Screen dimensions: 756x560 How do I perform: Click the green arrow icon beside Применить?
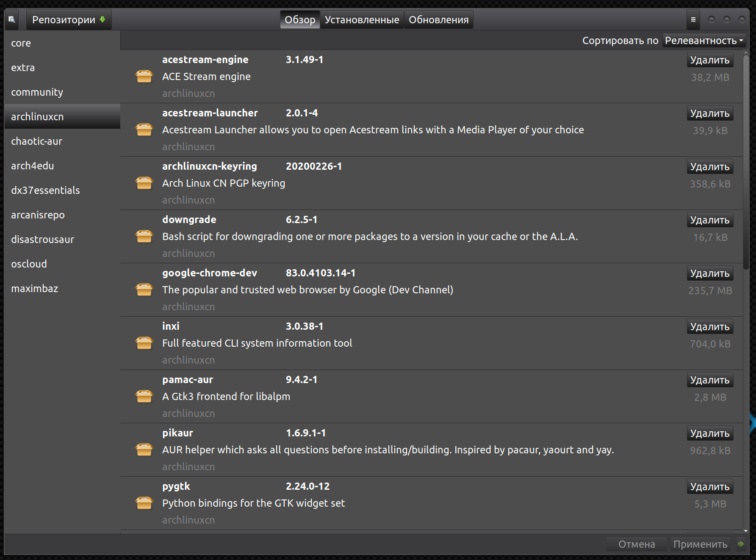coord(741,544)
